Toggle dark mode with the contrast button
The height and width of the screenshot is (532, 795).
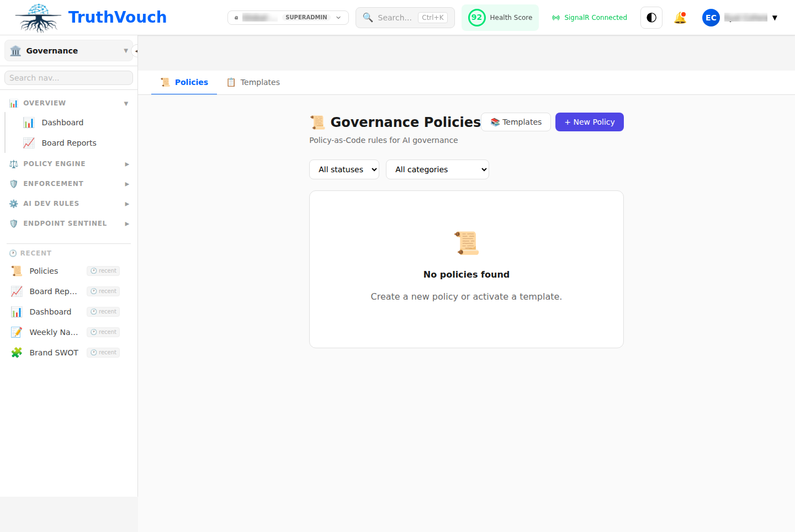651,17
